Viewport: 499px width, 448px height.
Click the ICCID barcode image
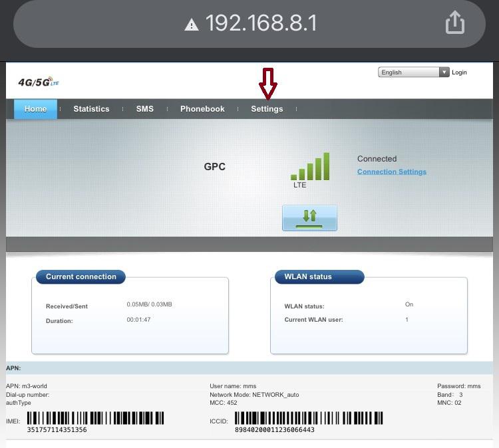(x=309, y=418)
